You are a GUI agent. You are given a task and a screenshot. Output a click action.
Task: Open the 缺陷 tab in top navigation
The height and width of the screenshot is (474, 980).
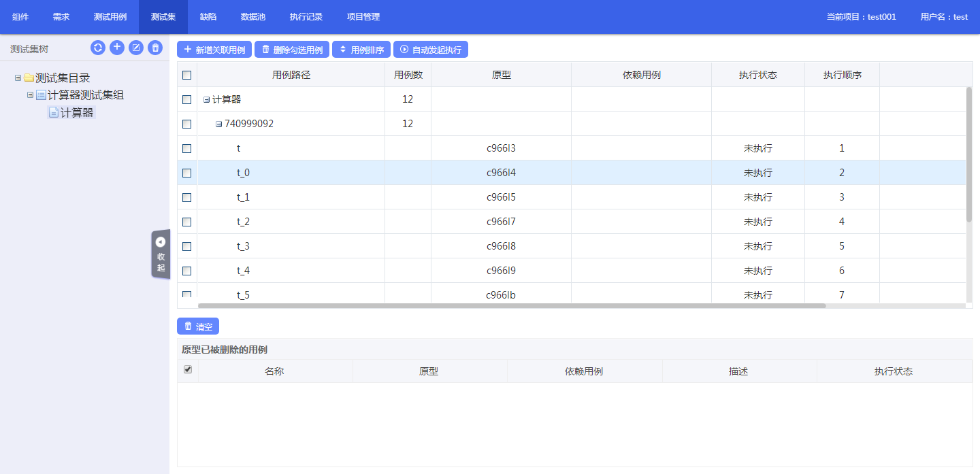tap(208, 17)
